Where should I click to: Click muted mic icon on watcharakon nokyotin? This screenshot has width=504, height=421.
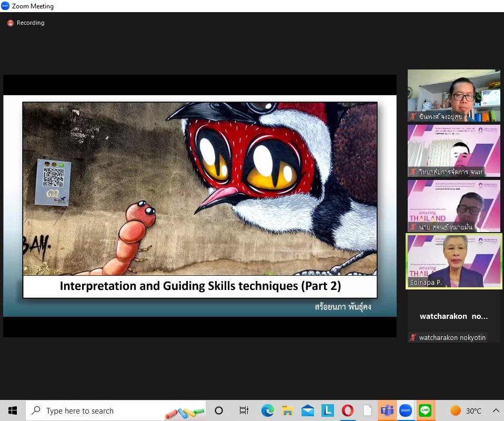412,337
